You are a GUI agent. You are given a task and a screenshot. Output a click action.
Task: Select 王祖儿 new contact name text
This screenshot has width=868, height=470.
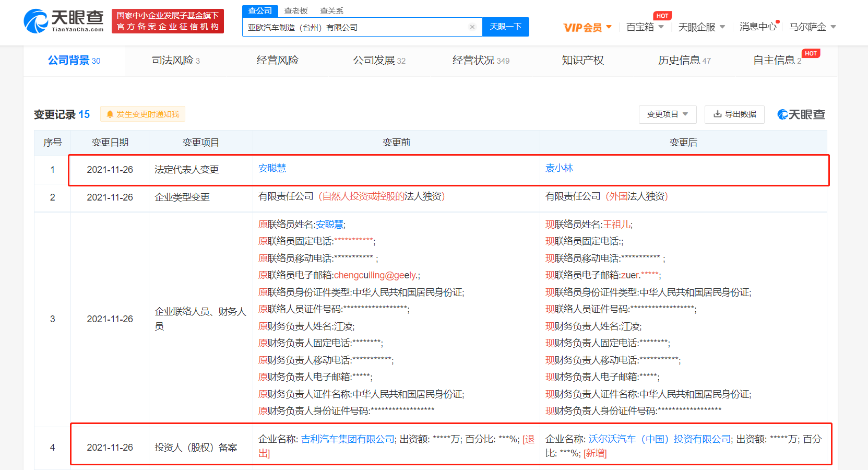616,225
